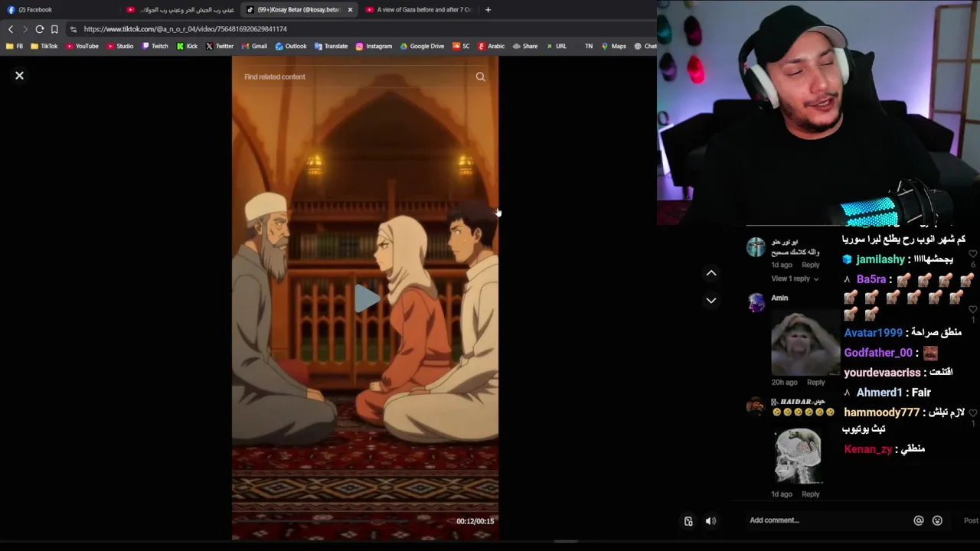Close the TikTok video viewer with the X
The height and width of the screenshot is (551, 980).
click(19, 76)
